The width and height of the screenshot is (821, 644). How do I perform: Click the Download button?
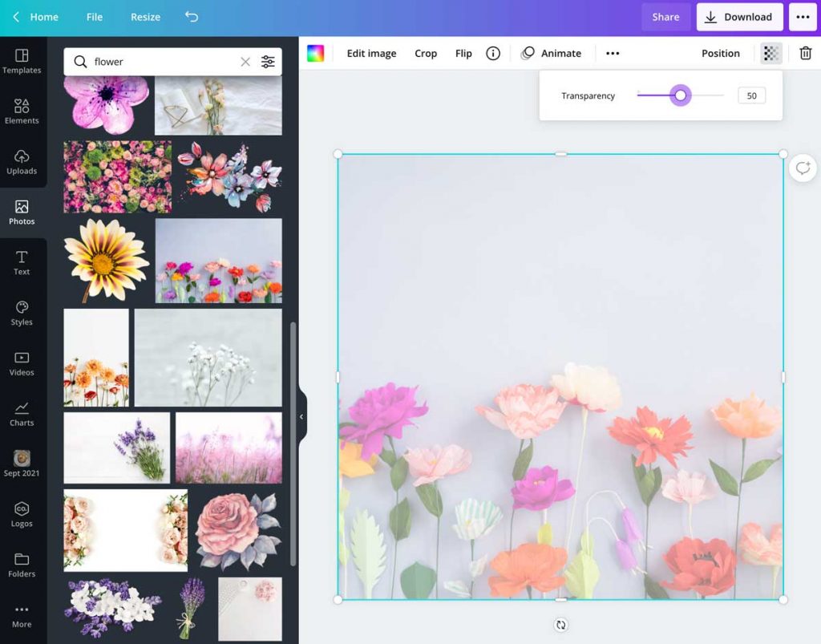tap(738, 16)
